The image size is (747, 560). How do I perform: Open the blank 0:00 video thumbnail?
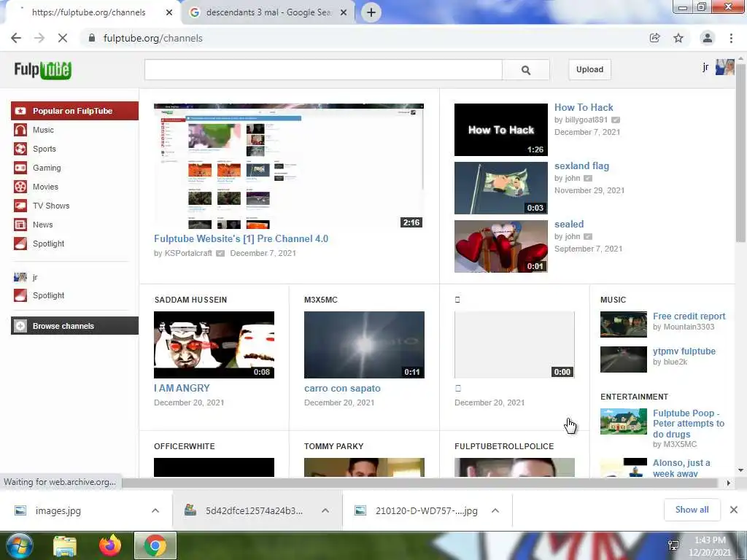tap(514, 345)
